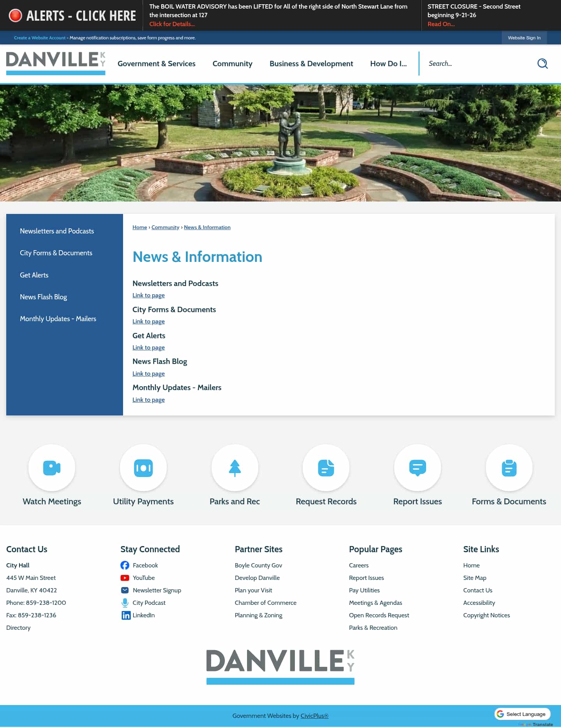Open the Utility Payments money icon
Viewport: 561px width, 728px height.
[143, 468]
